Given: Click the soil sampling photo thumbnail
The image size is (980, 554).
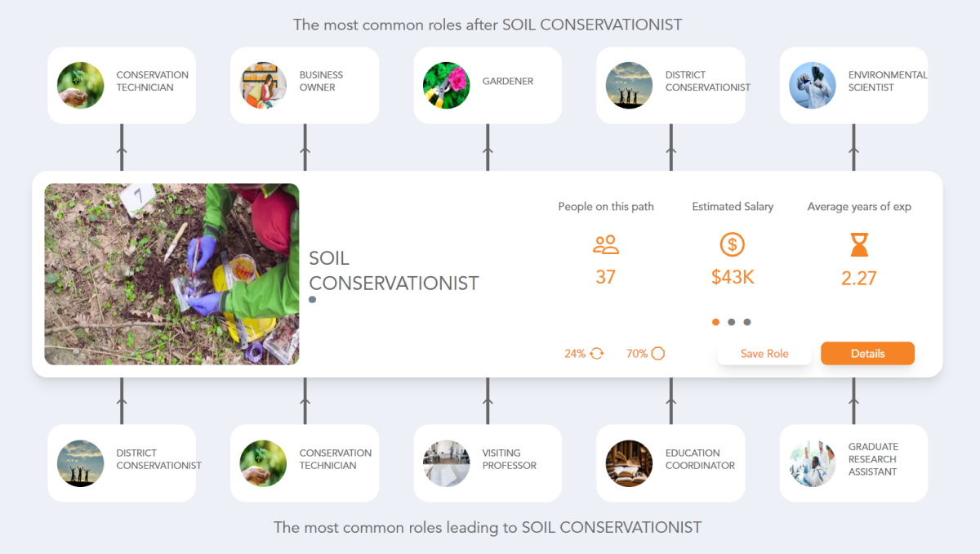Looking at the screenshot, I should click(171, 274).
